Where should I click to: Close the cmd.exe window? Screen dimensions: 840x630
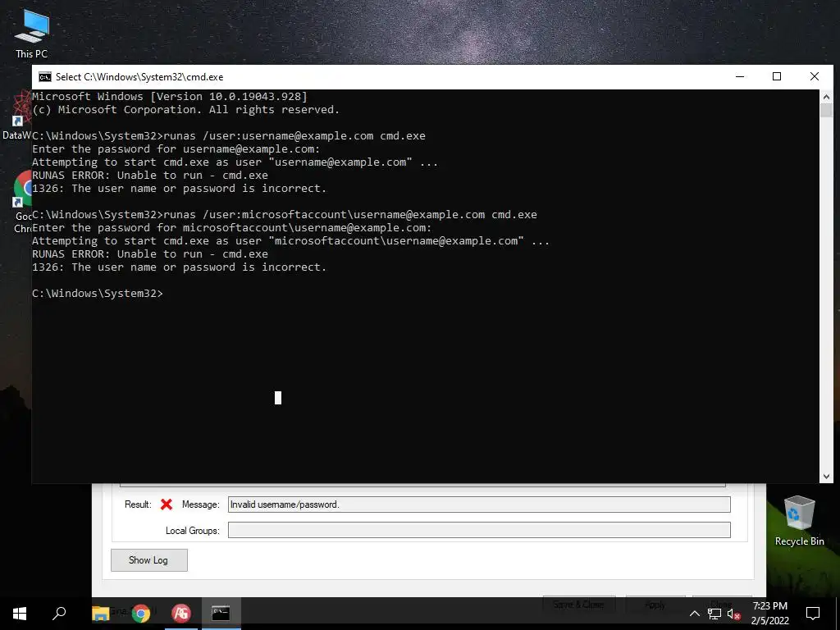click(x=815, y=76)
